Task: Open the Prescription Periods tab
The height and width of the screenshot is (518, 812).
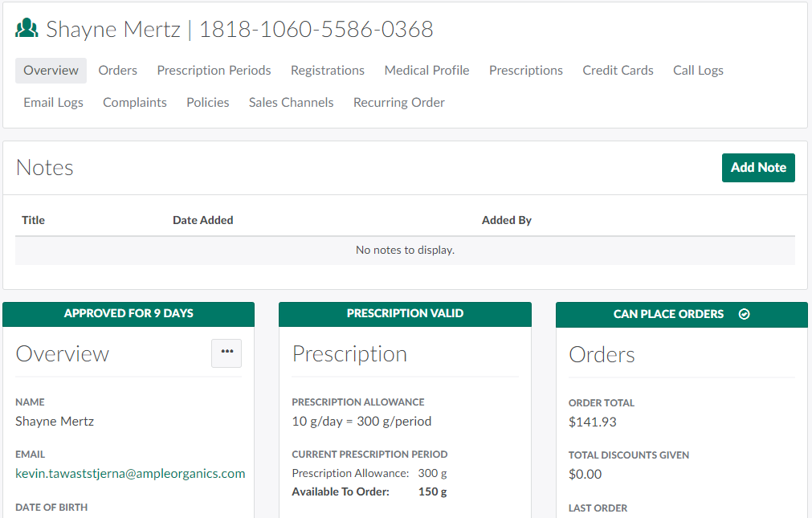Action: coord(214,71)
